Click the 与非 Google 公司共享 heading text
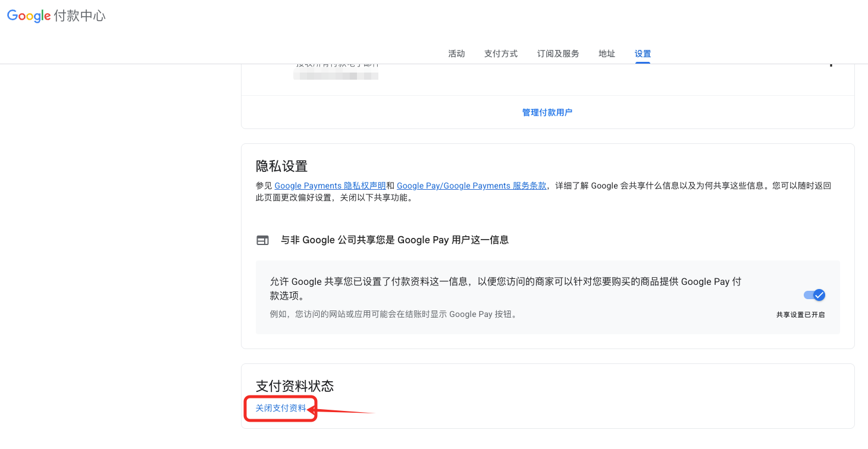Viewport: 868px width, 449px height. (394, 240)
